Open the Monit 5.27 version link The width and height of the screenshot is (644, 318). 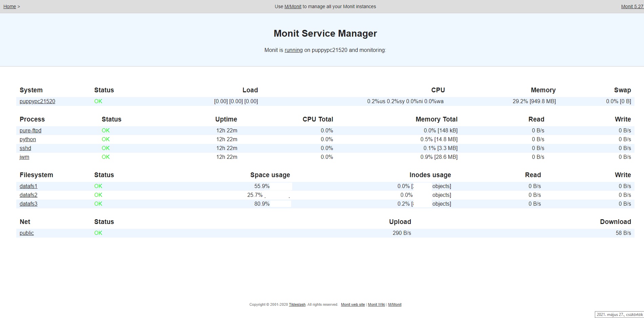coord(632,6)
